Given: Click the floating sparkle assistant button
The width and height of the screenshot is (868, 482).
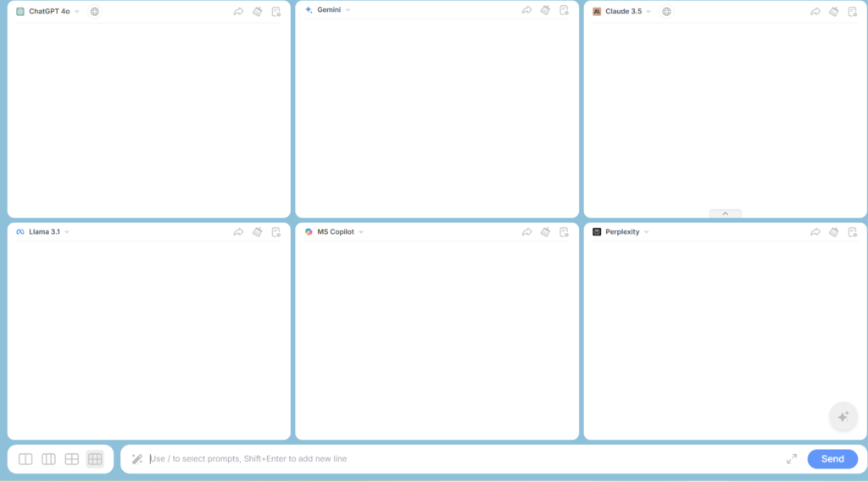Looking at the screenshot, I should [843, 417].
